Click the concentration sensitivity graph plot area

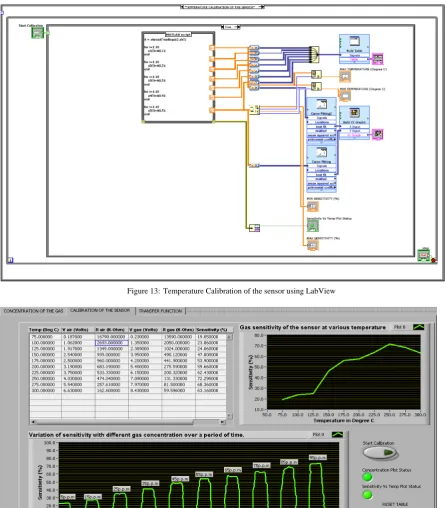coord(199,475)
